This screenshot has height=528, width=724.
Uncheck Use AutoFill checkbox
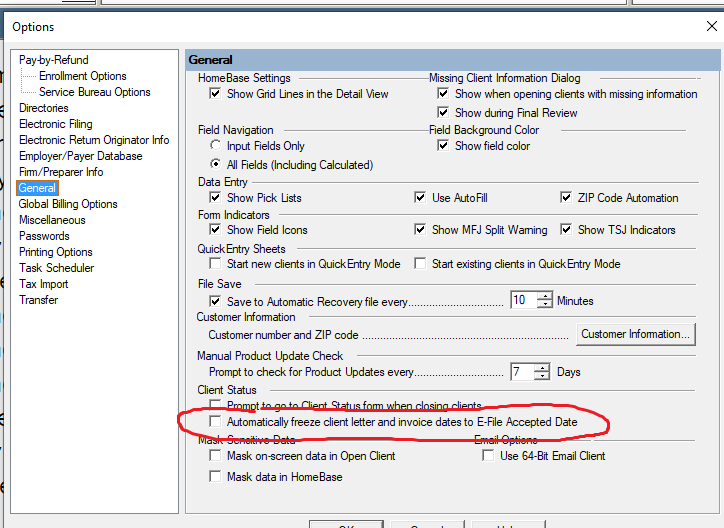[x=421, y=198]
